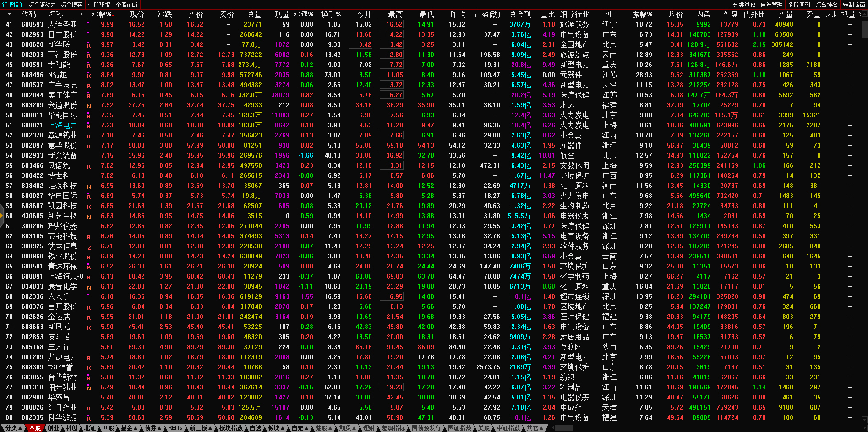The height and width of the screenshot is (432, 868).
Task: Switch to the 资金驱动力 tab
Action: 42,5
